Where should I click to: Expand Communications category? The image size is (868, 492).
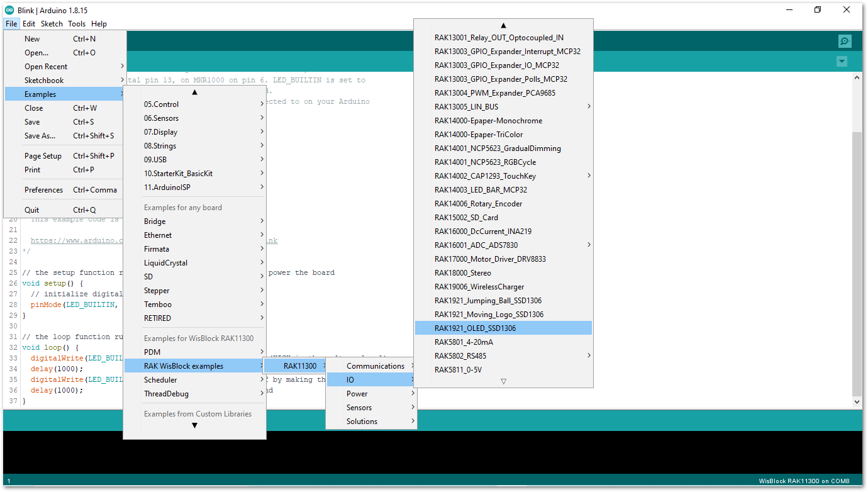371,366
